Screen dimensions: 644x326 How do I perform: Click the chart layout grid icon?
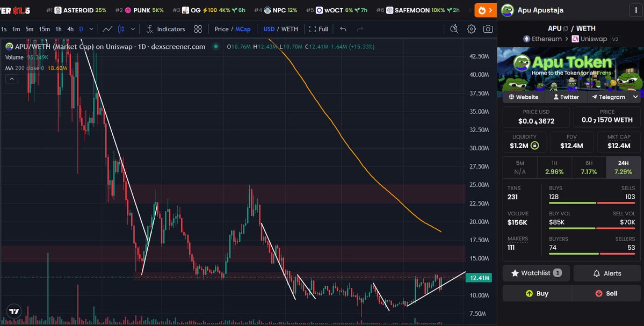pyautogui.click(x=198, y=29)
